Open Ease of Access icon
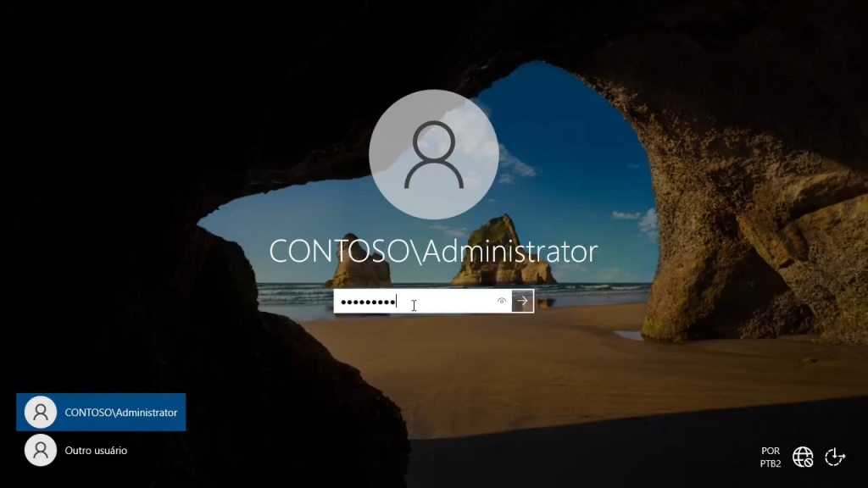868x488 pixels. (x=835, y=457)
